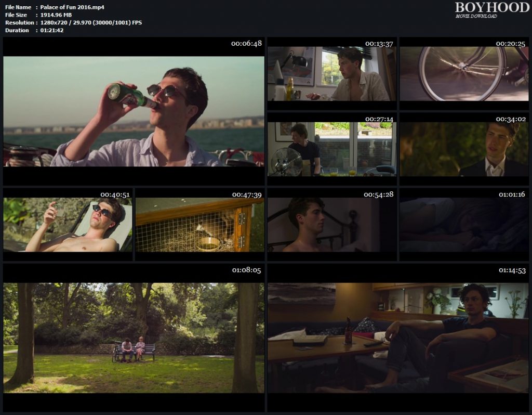Click the park bench scene thumbnail
Screen dimensions: 532x415
[134, 338]
